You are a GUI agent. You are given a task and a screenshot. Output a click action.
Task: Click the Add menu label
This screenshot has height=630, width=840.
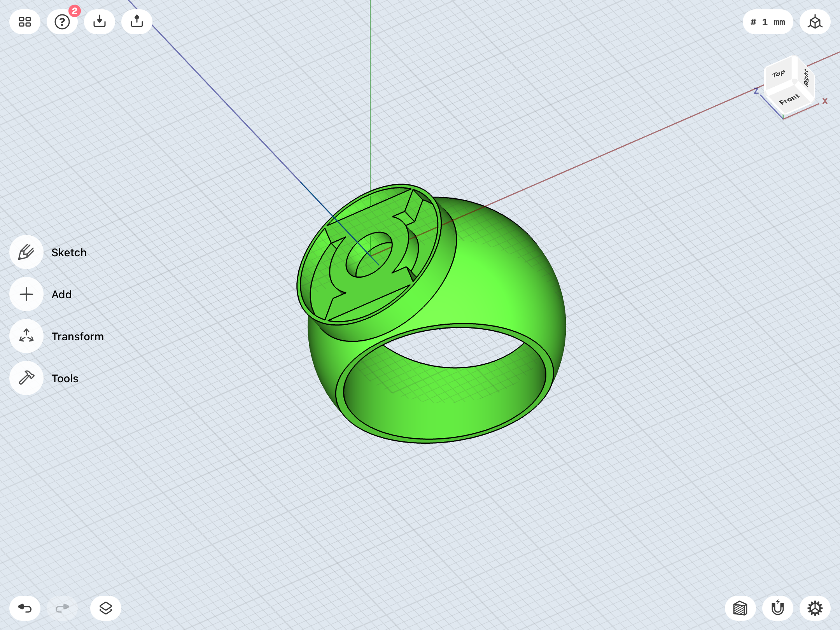[x=62, y=294]
